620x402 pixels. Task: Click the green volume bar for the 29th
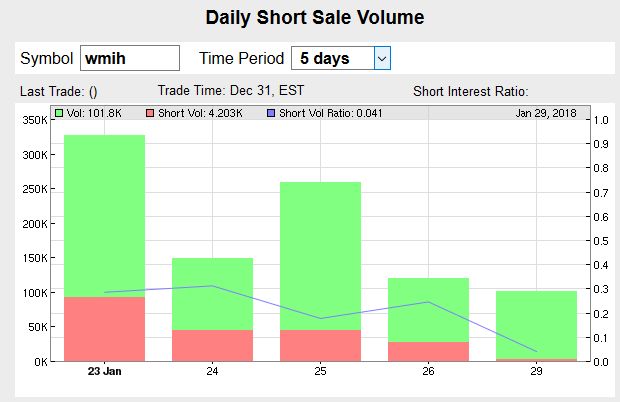536,324
